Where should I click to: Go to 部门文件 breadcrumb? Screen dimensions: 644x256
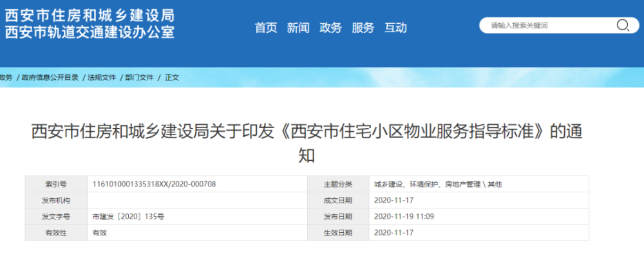point(139,77)
